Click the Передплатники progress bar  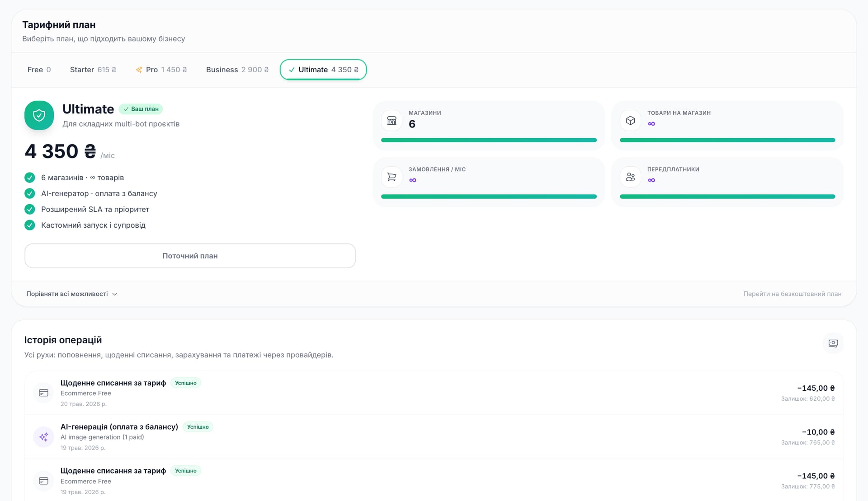(x=727, y=197)
